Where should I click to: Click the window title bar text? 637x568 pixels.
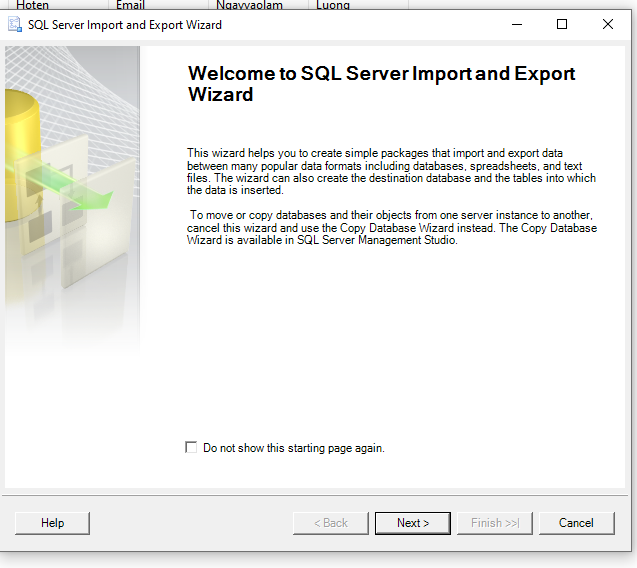tap(125, 25)
